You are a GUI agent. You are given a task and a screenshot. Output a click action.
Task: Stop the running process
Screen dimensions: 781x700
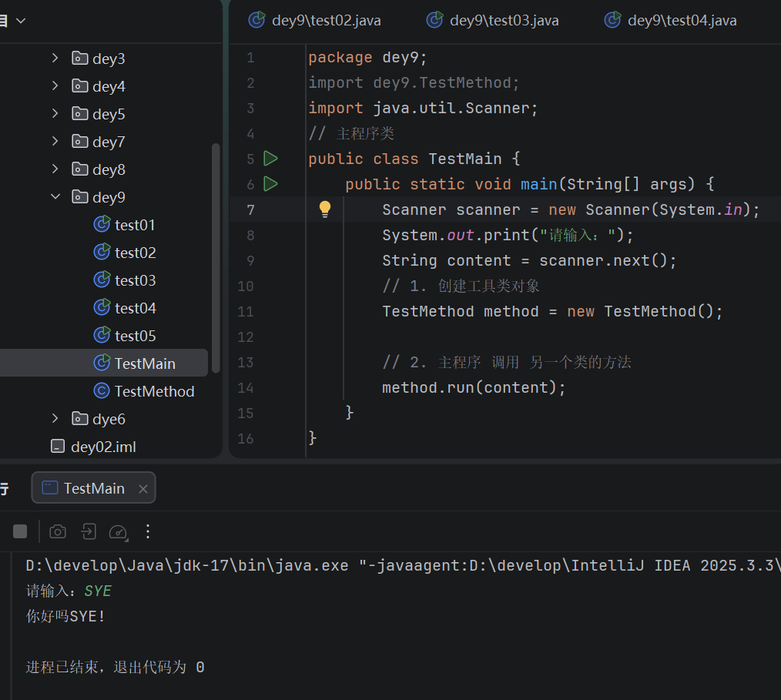(x=20, y=531)
